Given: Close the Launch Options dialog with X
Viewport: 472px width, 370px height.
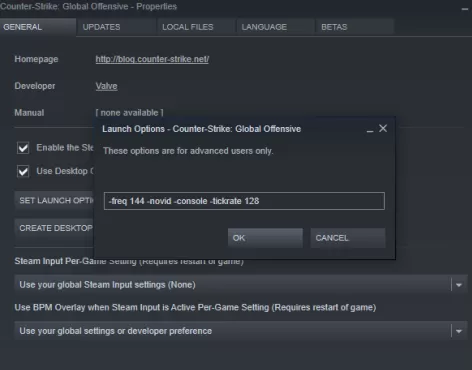Looking at the screenshot, I should pos(383,128).
